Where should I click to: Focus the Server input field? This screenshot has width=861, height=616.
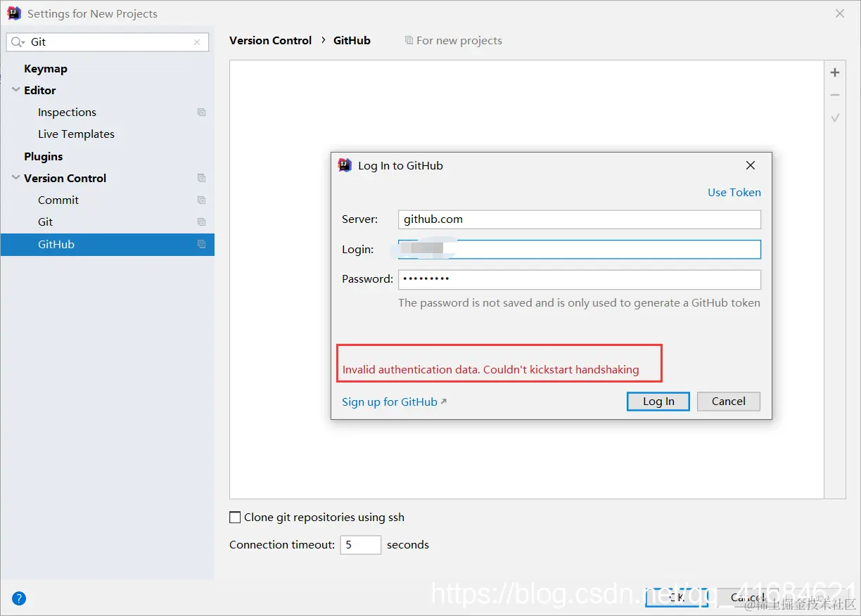580,219
